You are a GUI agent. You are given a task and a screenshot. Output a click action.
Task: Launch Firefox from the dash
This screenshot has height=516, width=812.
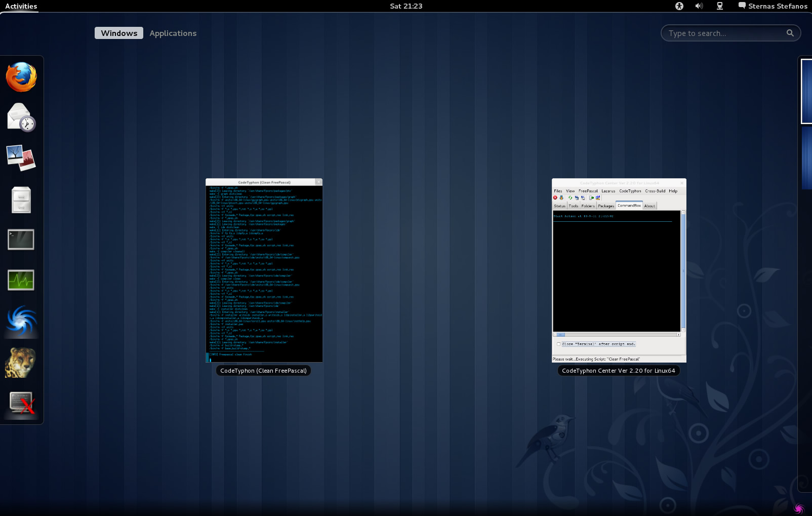click(21, 77)
